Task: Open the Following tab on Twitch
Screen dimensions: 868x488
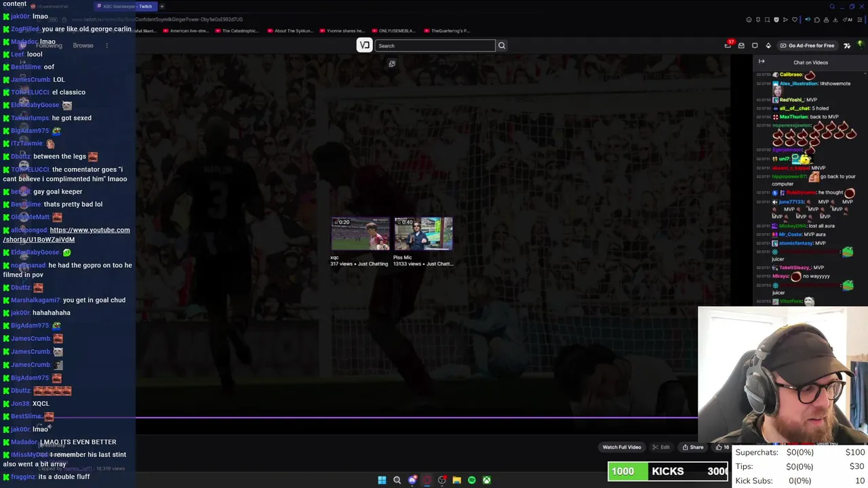Action: (x=49, y=45)
